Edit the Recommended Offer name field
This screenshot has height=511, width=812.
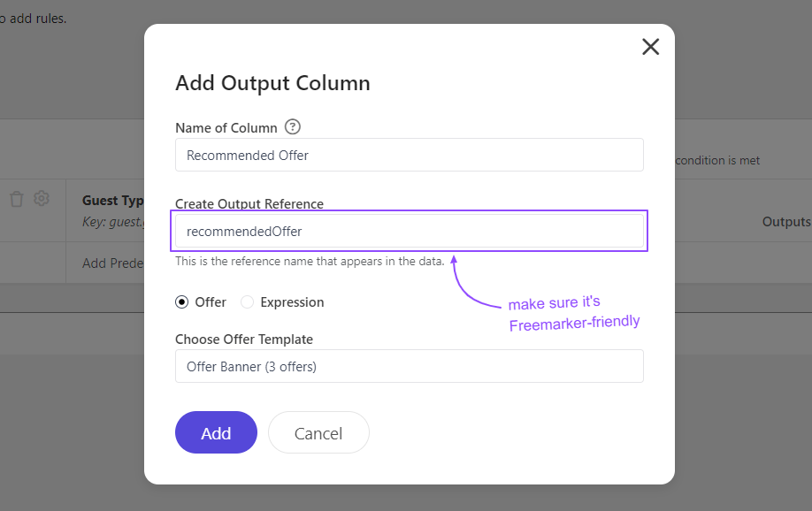409,154
